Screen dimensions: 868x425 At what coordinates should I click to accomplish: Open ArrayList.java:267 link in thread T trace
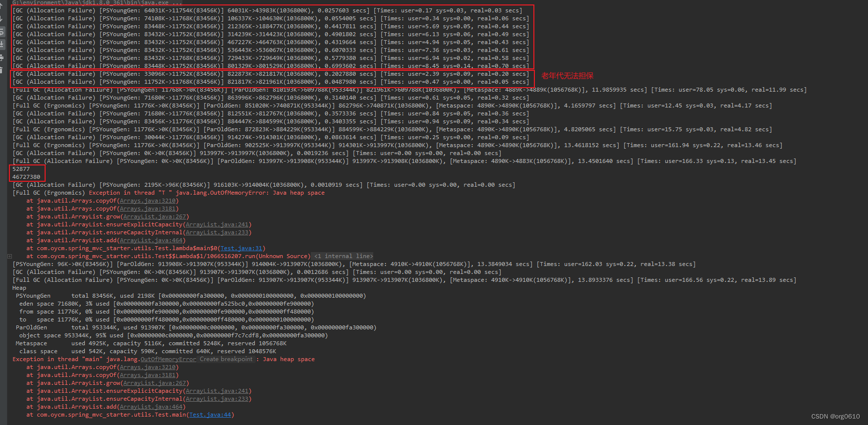(155, 216)
